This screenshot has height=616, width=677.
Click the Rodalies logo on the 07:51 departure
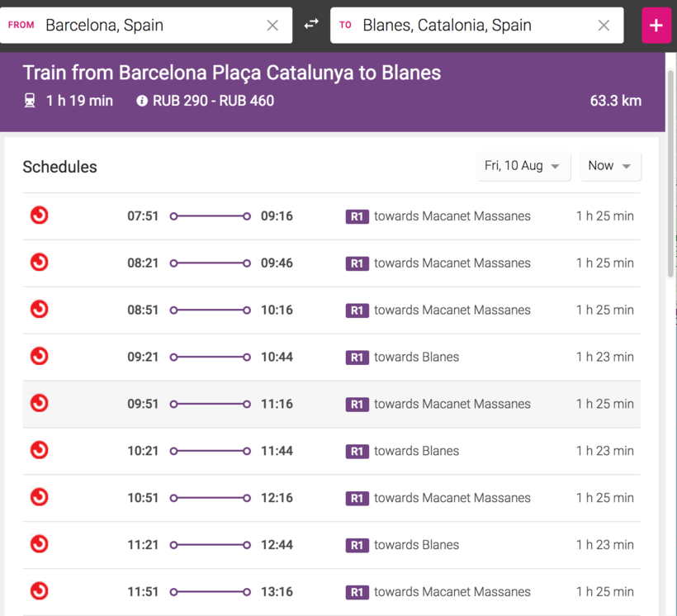[x=39, y=216]
